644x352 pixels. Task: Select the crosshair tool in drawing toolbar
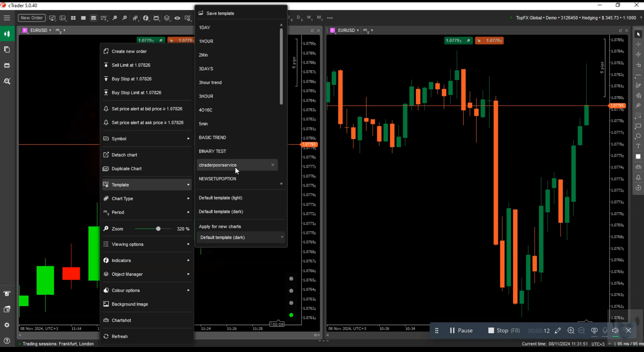[638, 44]
